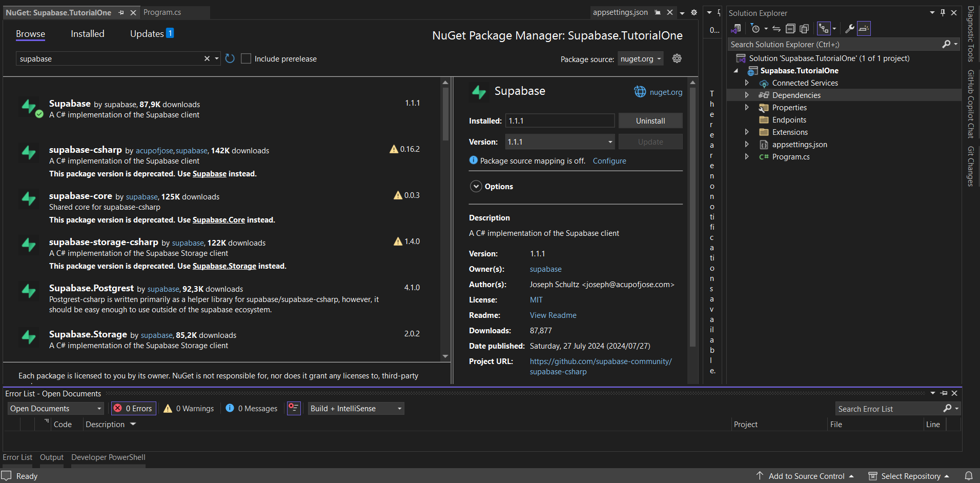Clear the supabase search text
Screen dimensions: 980x483
[x=207, y=58]
